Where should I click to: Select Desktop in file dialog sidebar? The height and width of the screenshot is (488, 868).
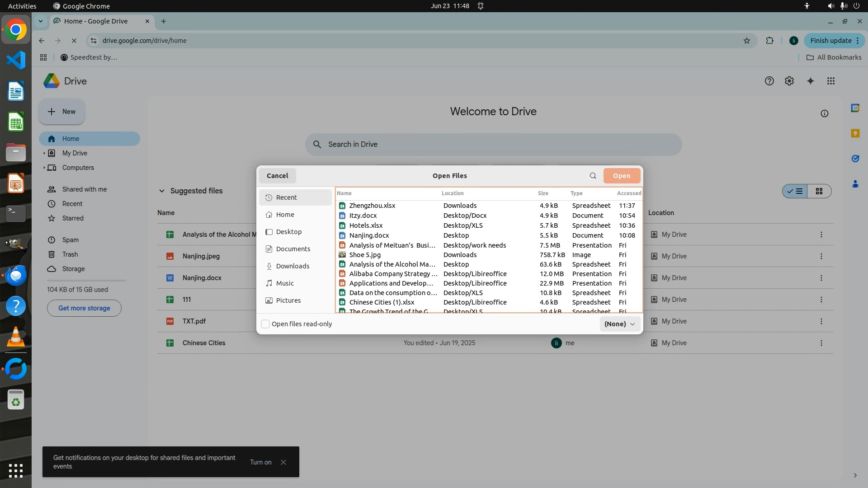click(x=288, y=232)
